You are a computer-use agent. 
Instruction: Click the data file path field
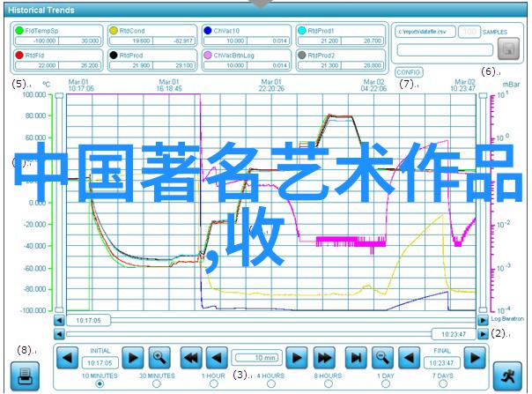425,32
